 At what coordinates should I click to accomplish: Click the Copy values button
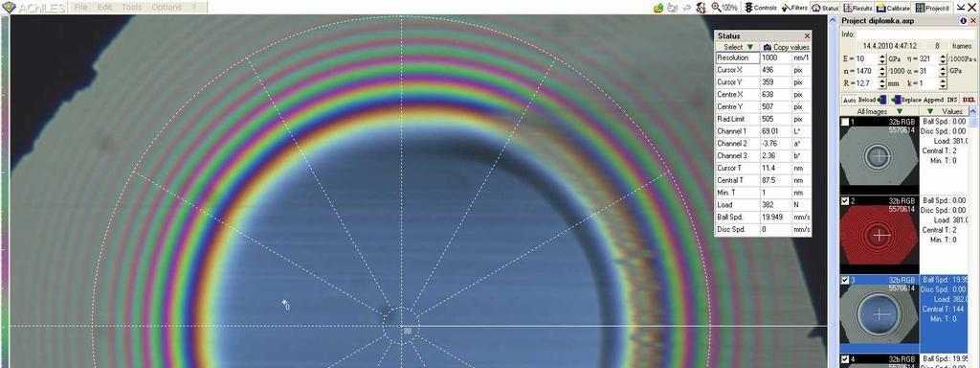[786, 47]
